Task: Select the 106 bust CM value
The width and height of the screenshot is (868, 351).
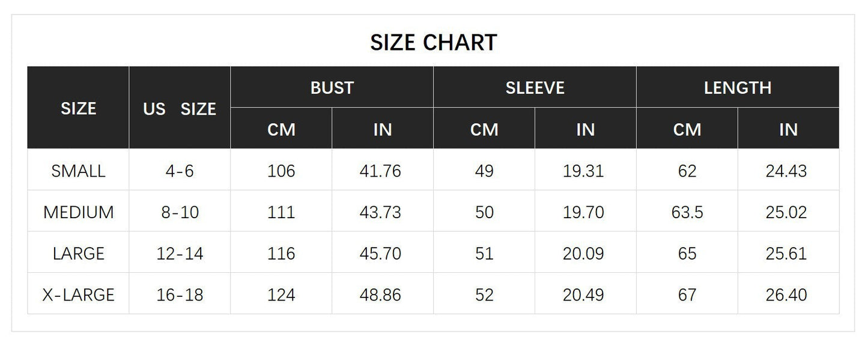Action: (x=281, y=171)
